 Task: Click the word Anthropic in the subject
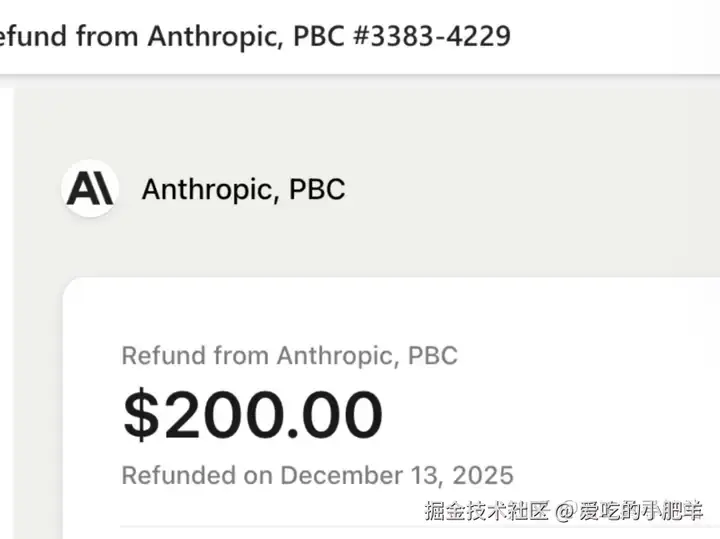pos(209,36)
